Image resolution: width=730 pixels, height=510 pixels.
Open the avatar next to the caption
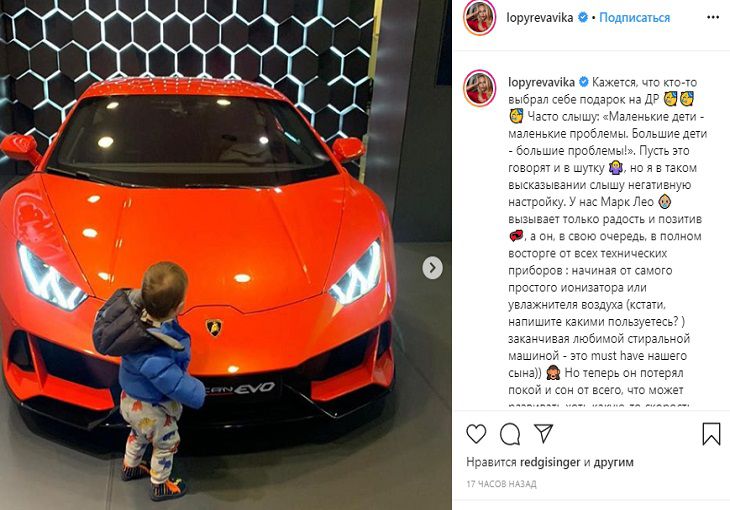coord(479,88)
